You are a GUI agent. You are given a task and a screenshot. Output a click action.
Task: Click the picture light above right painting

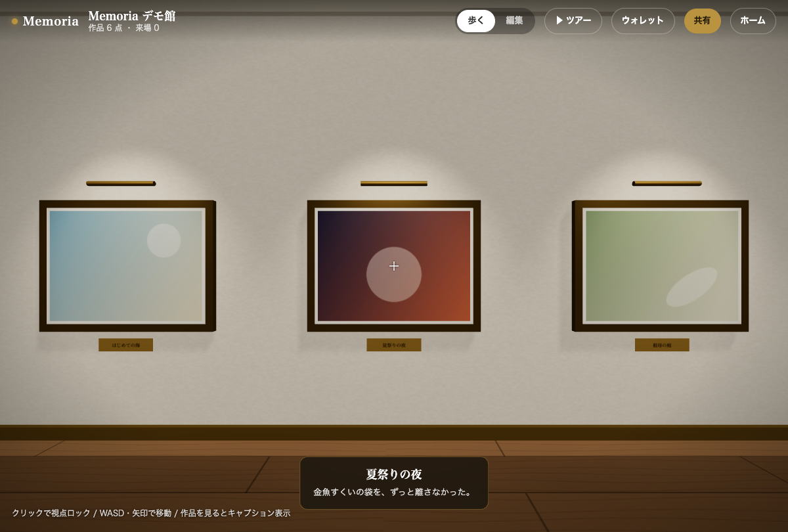coord(667,183)
